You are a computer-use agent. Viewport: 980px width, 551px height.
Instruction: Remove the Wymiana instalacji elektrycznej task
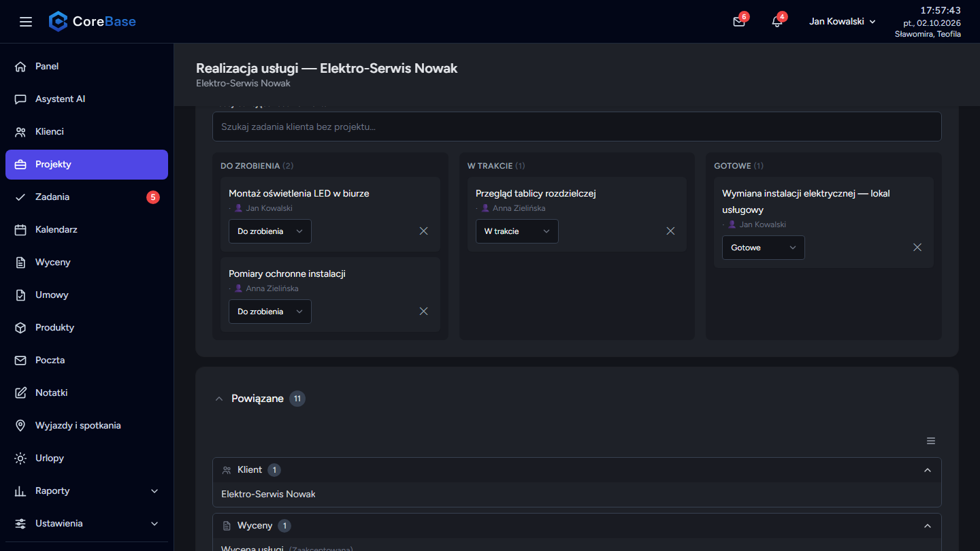coord(917,248)
